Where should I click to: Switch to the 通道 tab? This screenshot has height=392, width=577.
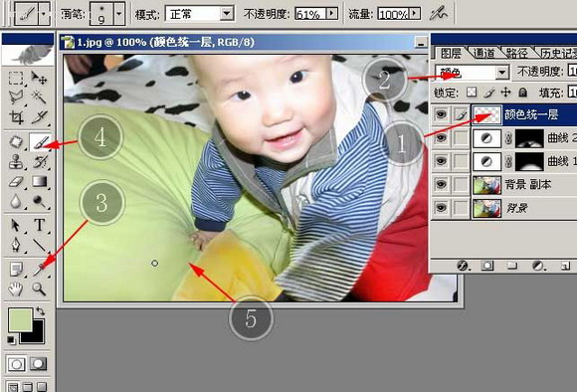click(x=483, y=54)
